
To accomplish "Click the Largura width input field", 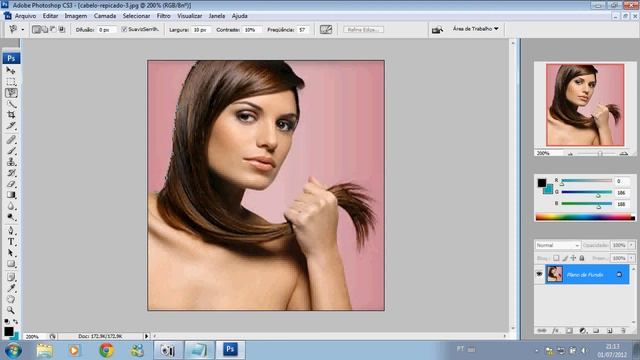I will pos(200,30).
